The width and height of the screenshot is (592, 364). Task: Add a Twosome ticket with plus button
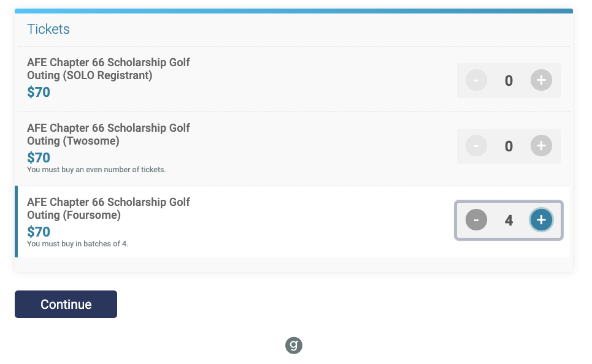pyautogui.click(x=541, y=146)
